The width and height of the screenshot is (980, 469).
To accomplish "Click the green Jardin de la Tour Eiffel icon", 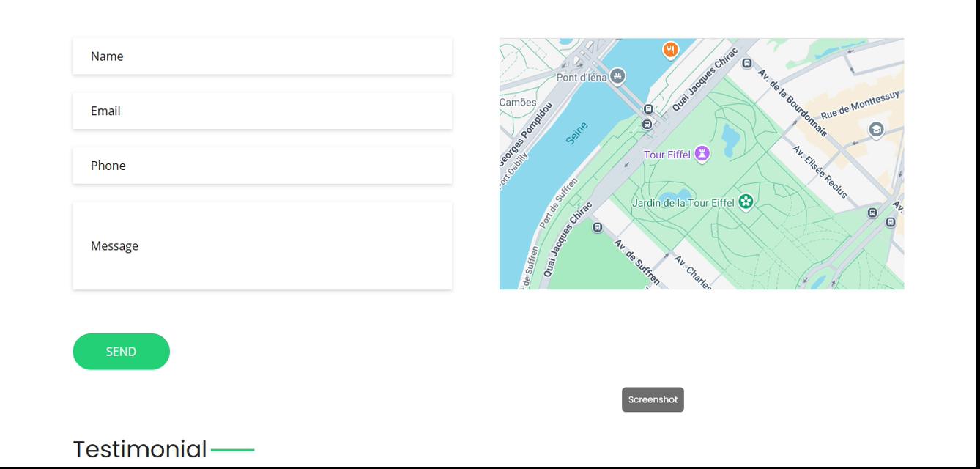I will point(746,202).
